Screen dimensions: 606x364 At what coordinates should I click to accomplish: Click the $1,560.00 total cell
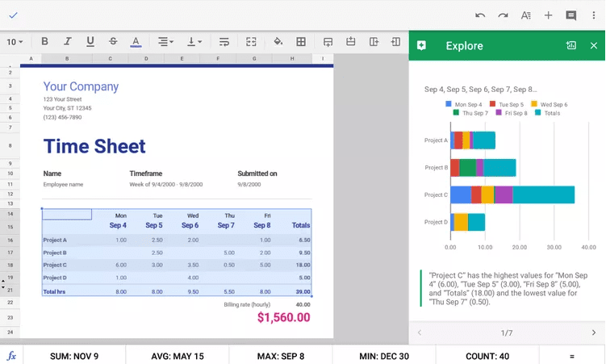click(x=284, y=317)
